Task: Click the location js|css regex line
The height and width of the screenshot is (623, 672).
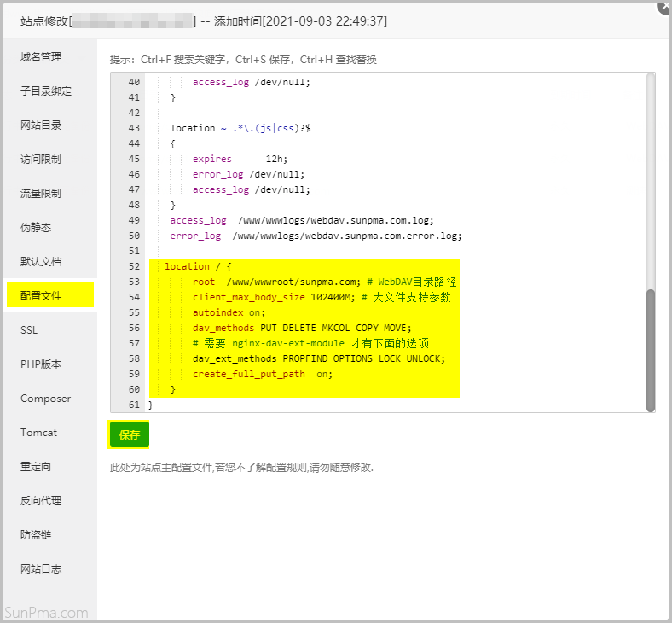Action: point(240,128)
